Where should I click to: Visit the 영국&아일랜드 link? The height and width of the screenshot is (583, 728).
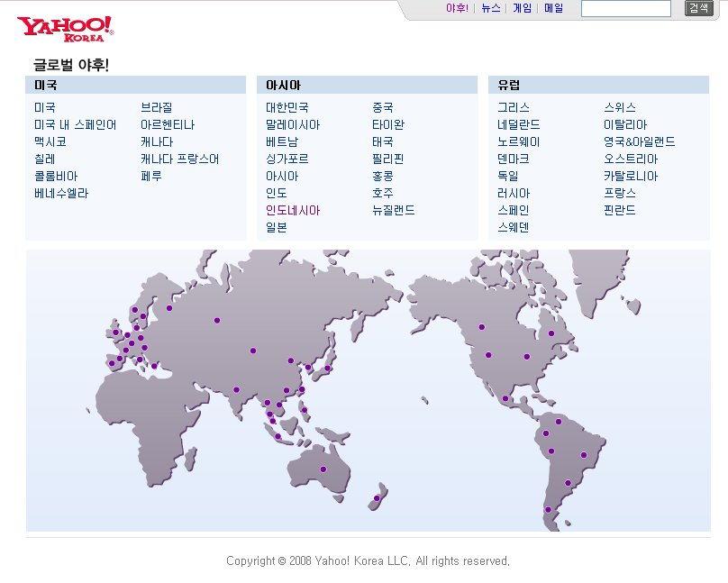pos(640,142)
